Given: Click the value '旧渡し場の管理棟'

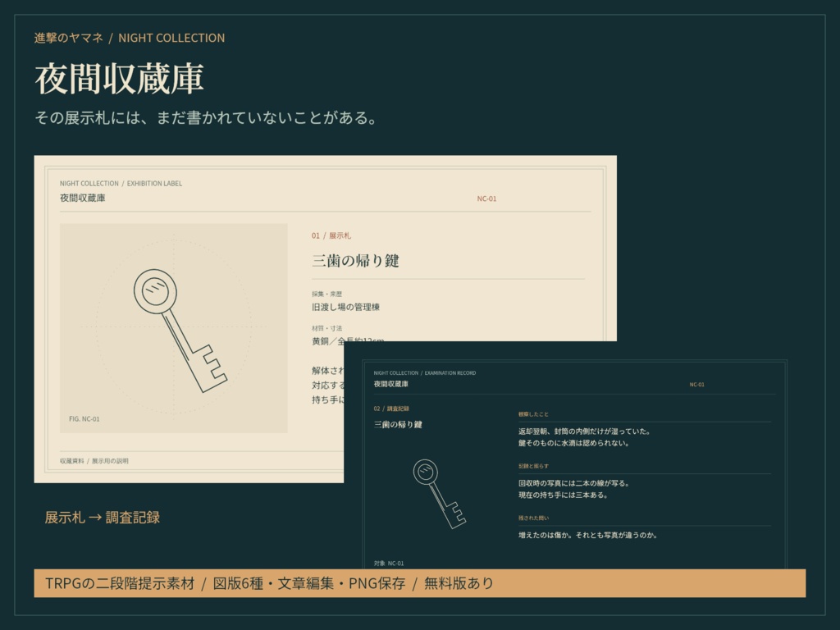Looking at the screenshot, I should pyautogui.click(x=346, y=307).
